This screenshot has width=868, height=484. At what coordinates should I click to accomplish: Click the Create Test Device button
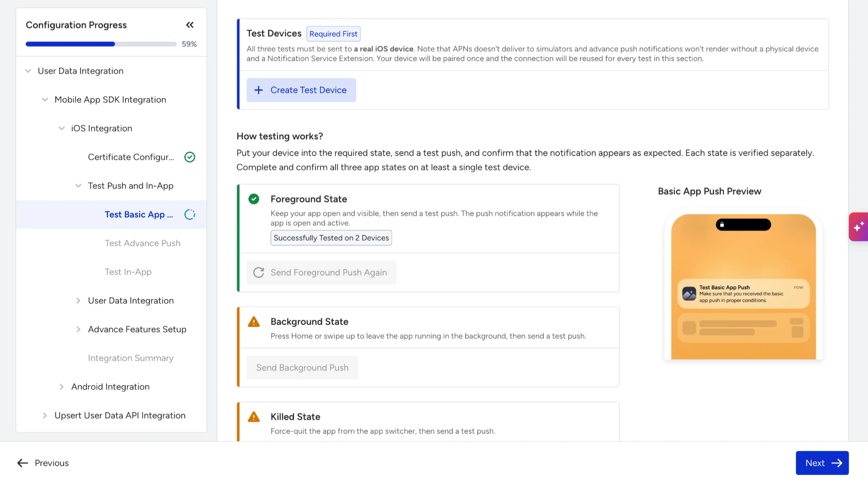[x=301, y=90]
